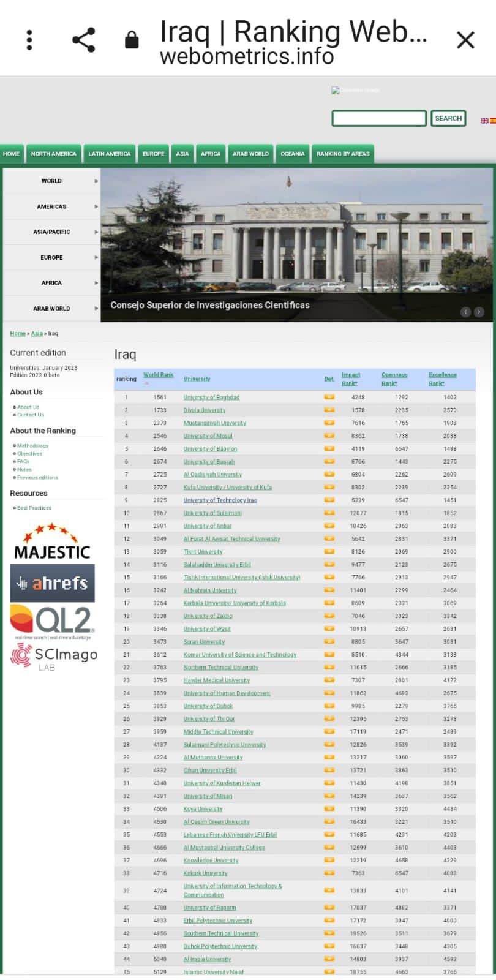
Task: Sort table by World Rank column
Action: tap(158, 375)
